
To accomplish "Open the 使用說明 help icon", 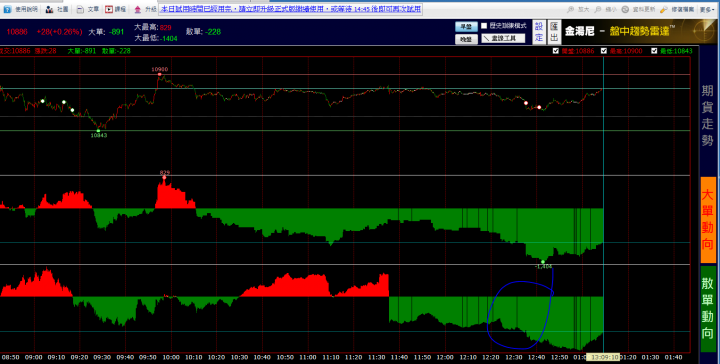I will tap(7, 9).
